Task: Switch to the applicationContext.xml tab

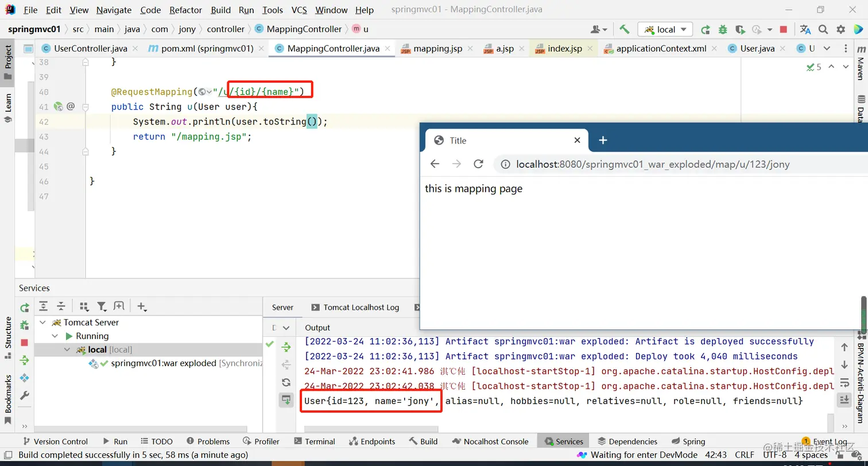Action: coord(661,48)
